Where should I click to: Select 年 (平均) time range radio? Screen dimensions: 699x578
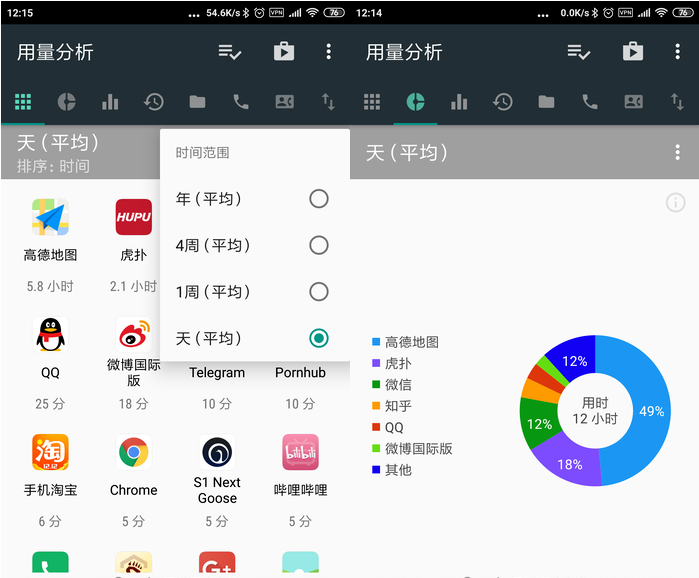coord(319,199)
